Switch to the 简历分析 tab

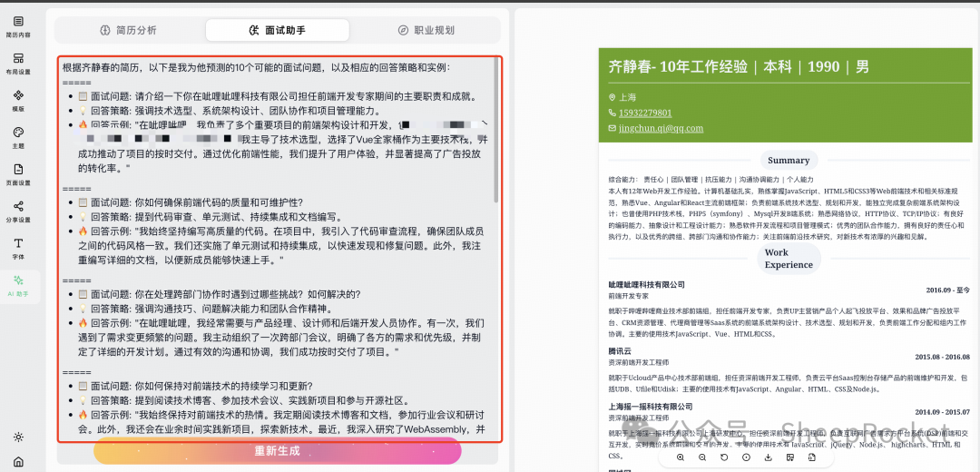(x=128, y=30)
